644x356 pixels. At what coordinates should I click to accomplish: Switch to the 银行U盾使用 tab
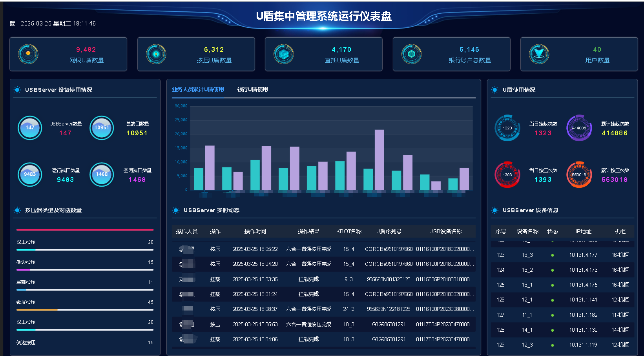tap(252, 89)
